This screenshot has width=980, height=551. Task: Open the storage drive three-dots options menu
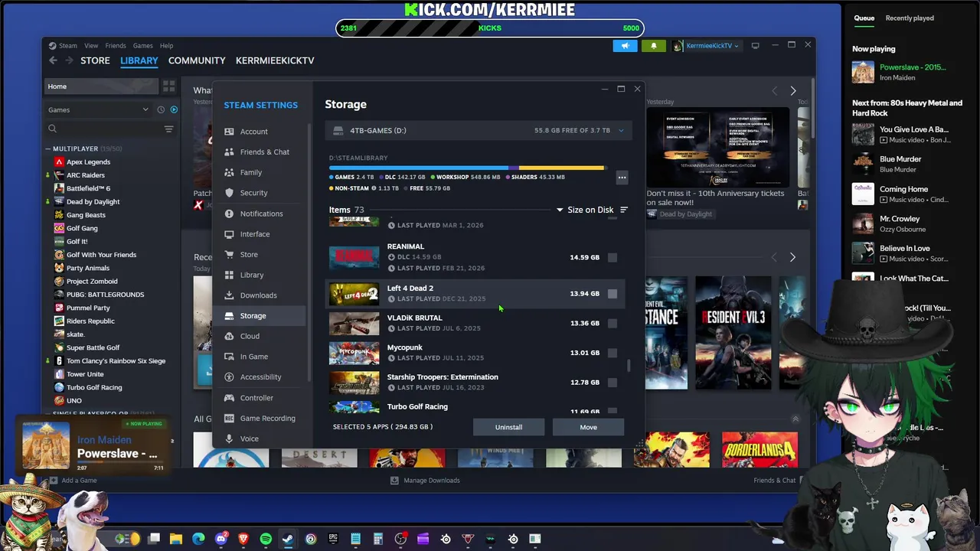[622, 178]
